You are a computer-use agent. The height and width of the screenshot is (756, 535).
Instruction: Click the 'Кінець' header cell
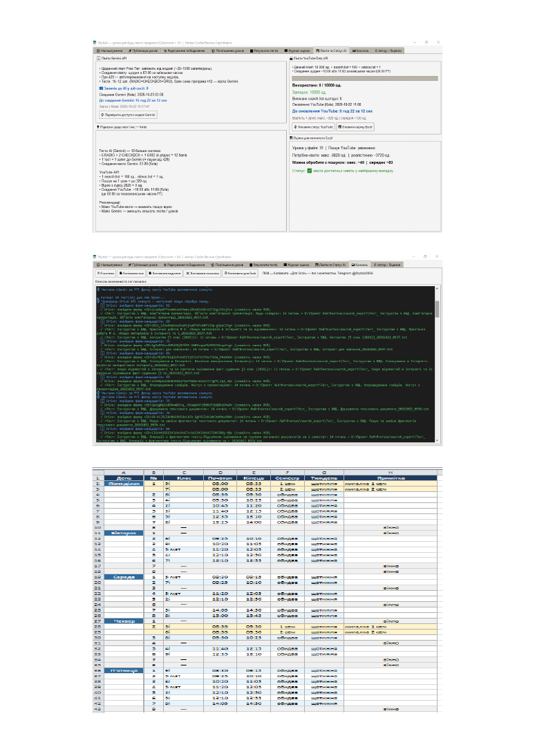click(254, 478)
